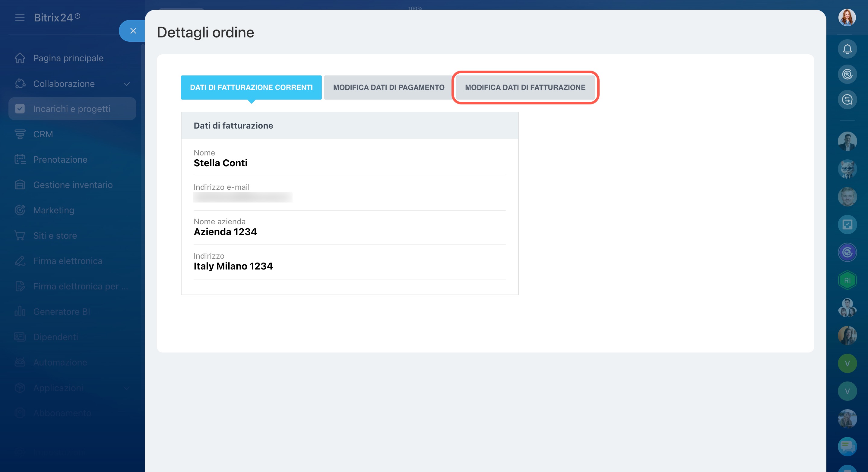
Task: Open Prenotazione calendar item
Action: [x=60, y=159]
